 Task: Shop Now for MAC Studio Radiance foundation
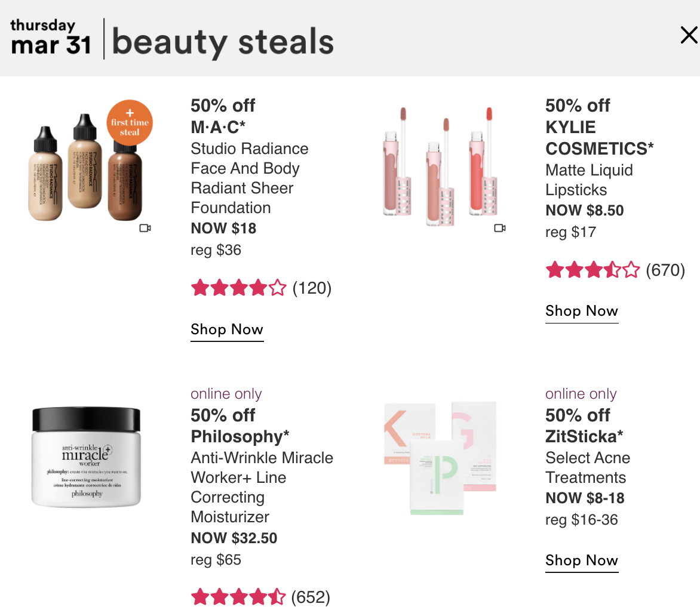[x=227, y=329]
